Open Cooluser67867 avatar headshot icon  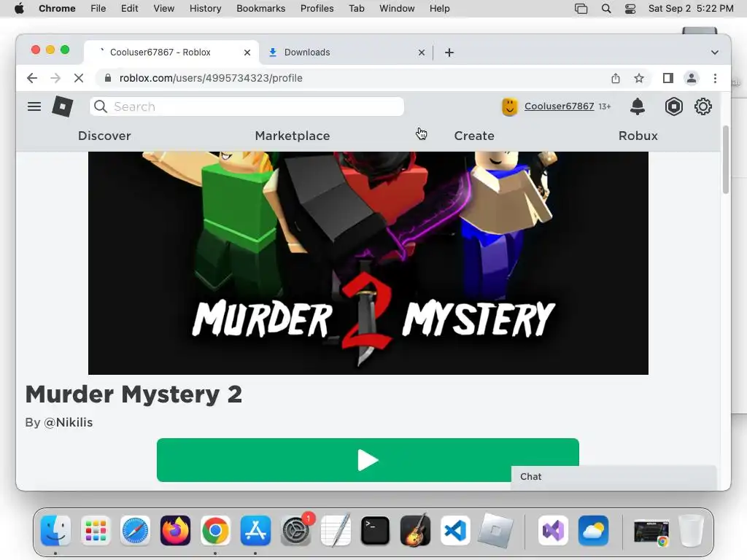tap(509, 106)
